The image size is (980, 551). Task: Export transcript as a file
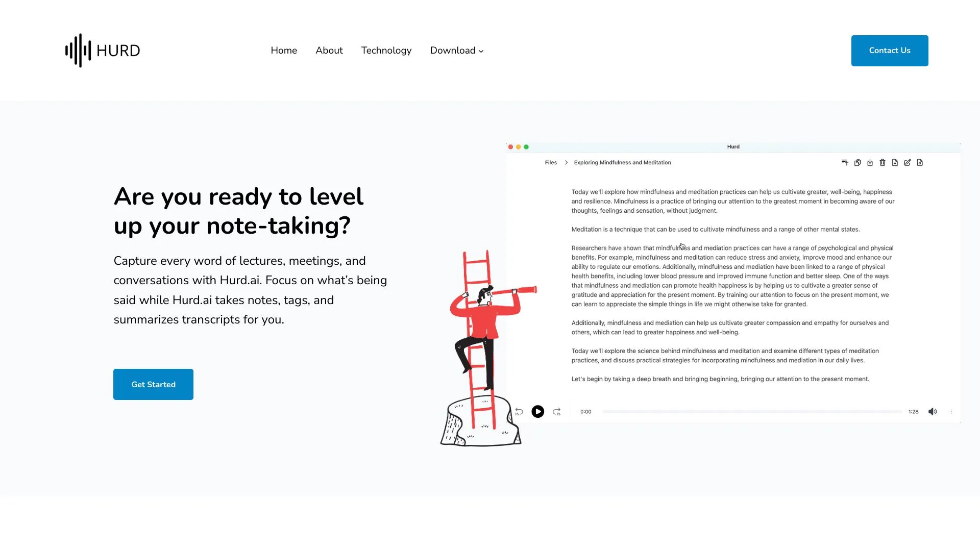click(895, 163)
